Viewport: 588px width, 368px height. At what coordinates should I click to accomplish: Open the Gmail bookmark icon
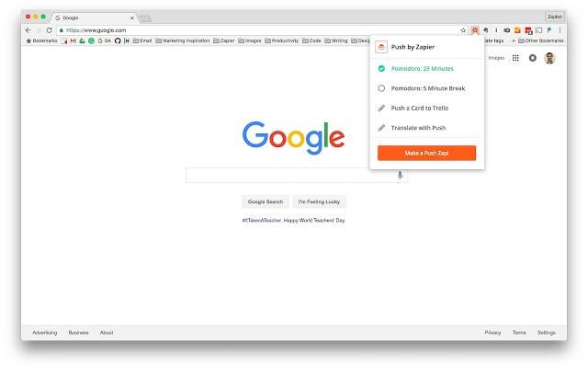pos(73,40)
